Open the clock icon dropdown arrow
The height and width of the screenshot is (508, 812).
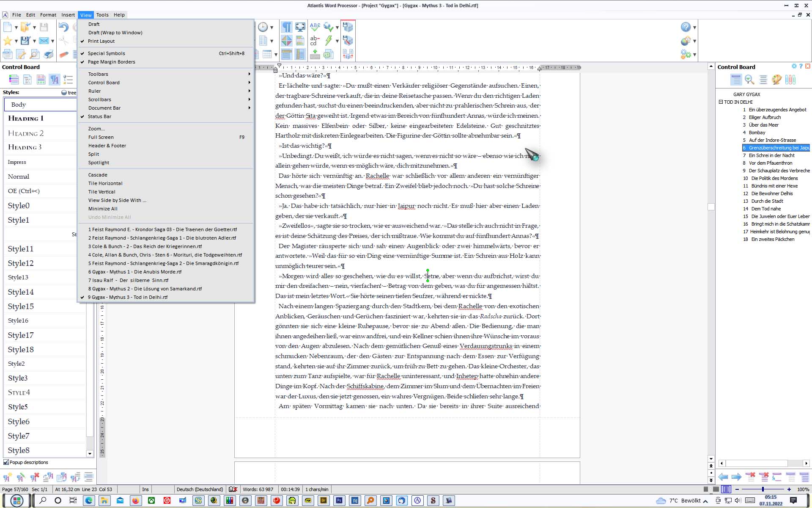[x=272, y=28]
